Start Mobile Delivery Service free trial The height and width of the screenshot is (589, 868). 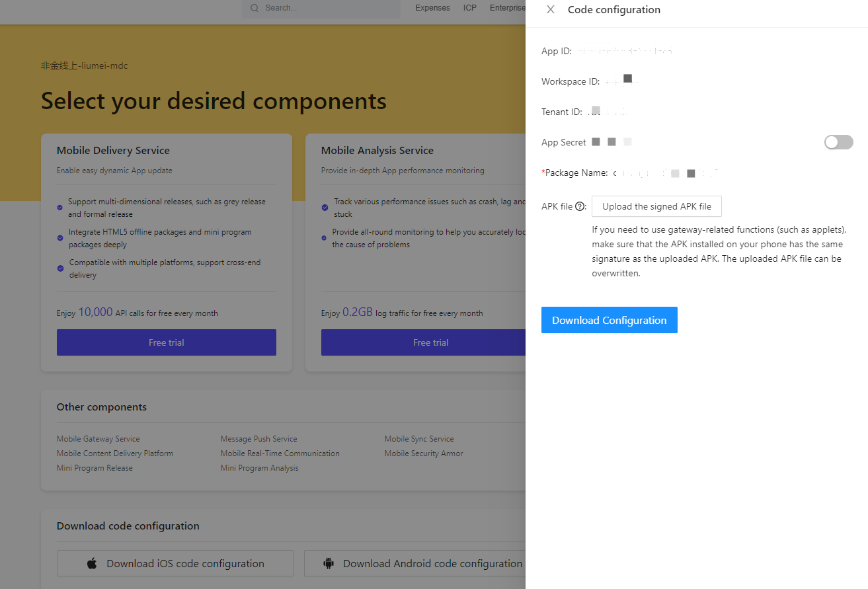[x=167, y=342]
